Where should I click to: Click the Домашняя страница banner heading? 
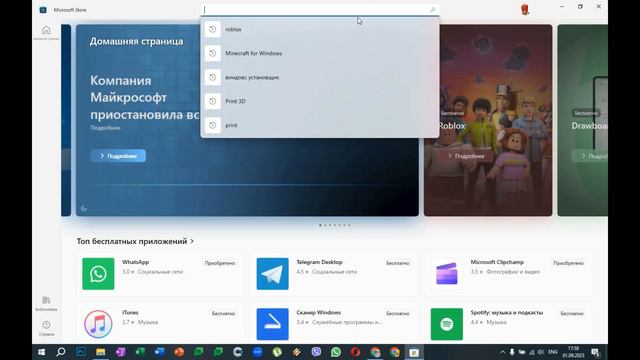136,41
